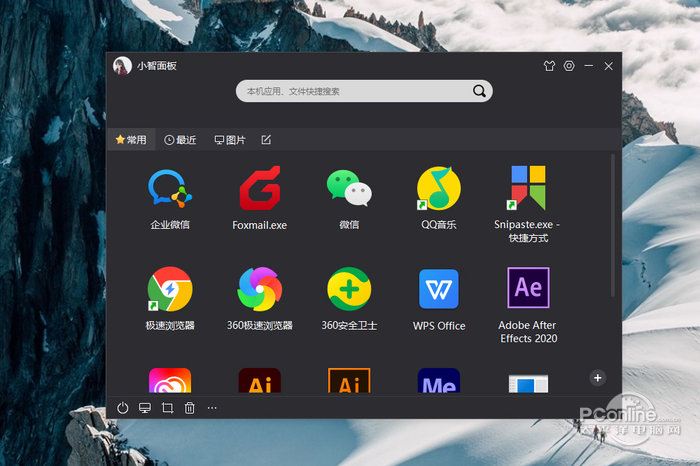Image resolution: width=700 pixels, height=466 pixels.
Task: Minimize the 小智面板 window
Action: point(589,66)
